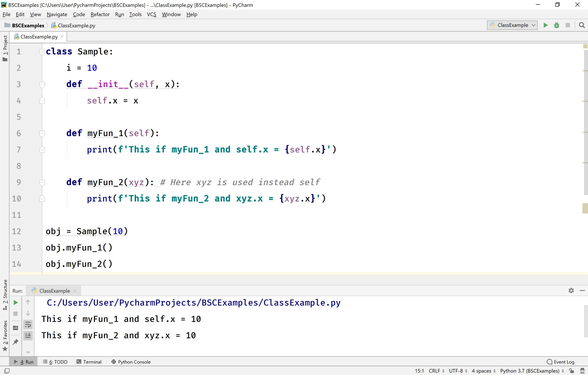Run the ClassExample script with the green Run icon
This screenshot has width=588, height=375.
coord(545,25)
